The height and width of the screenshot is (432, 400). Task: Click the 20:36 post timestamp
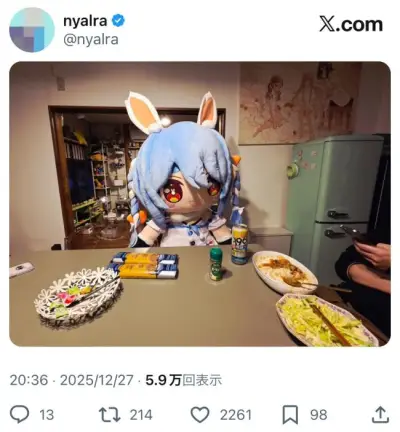click(29, 380)
